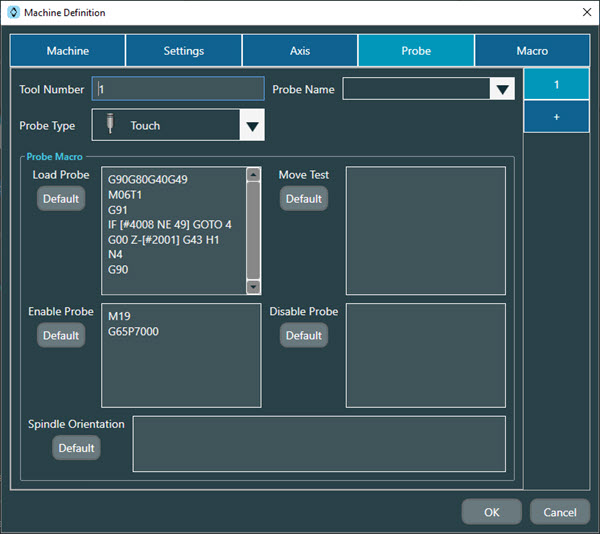Click the Machine Definition app icon in title bar

click(x=12, y=12)
